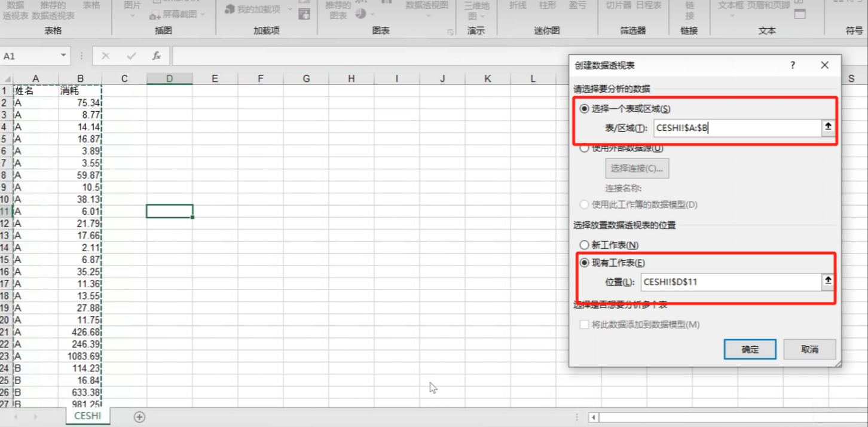This screenshot has width=868, height=427.
Task: Open the Name Box dropdown arrow
Action: point(63,56)
